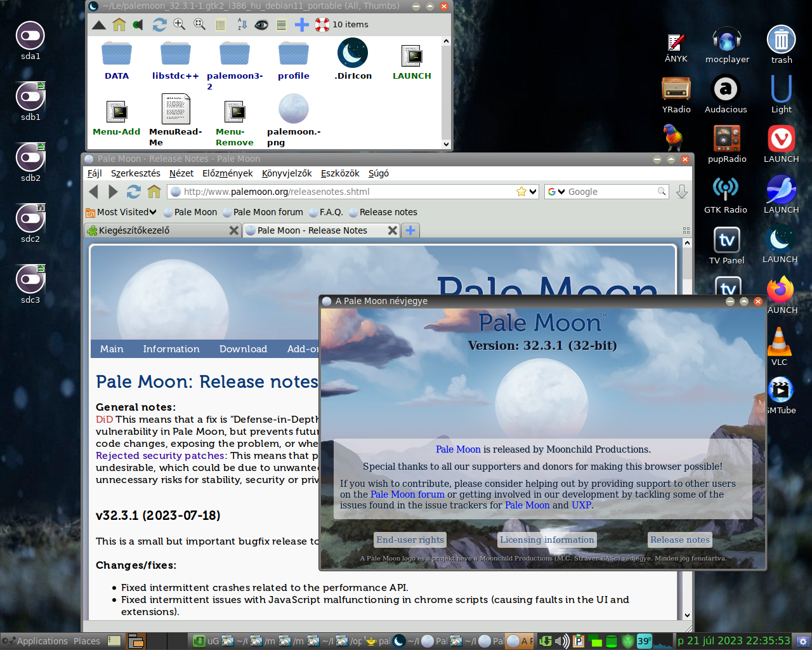Open the Places menu in taskbar
This screenshot has width=812, height=650.
pyautogui.click(x=87, y=641)
